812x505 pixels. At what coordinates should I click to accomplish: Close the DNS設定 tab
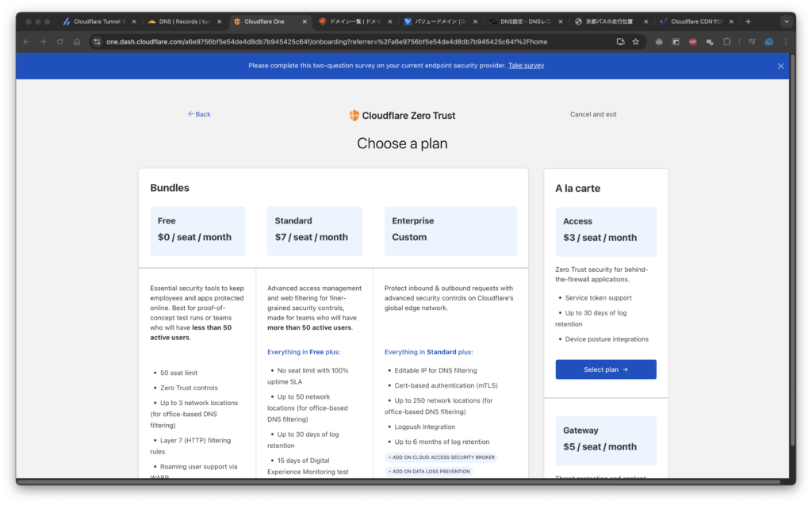coord(561,21)
